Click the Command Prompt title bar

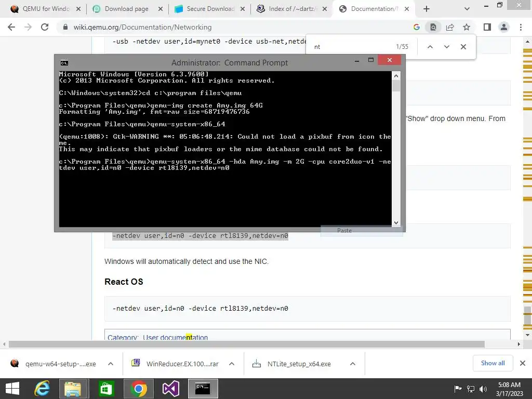(229, 63)
